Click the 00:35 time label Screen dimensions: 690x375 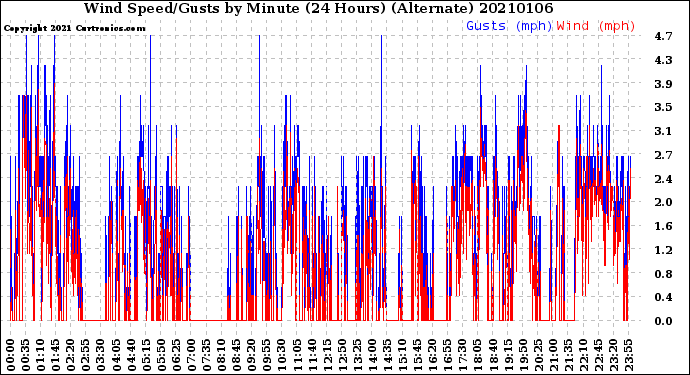[x=26, y=355]
